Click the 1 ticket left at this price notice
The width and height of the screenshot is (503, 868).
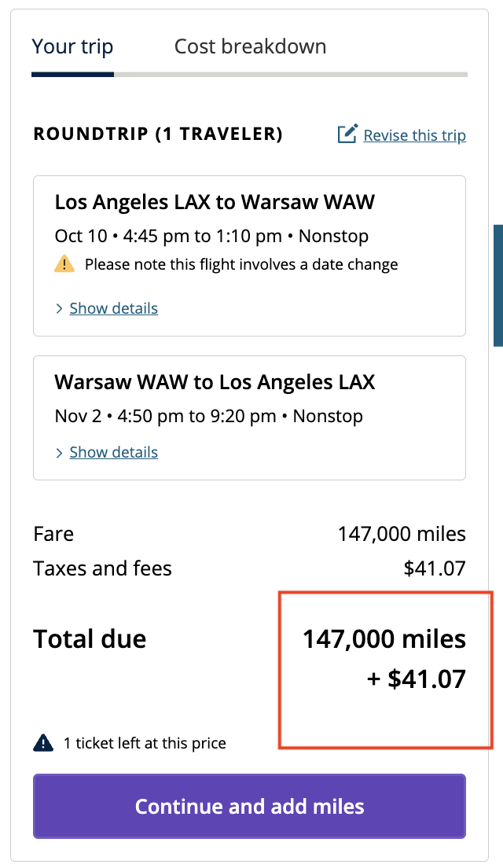pos(145,743)
